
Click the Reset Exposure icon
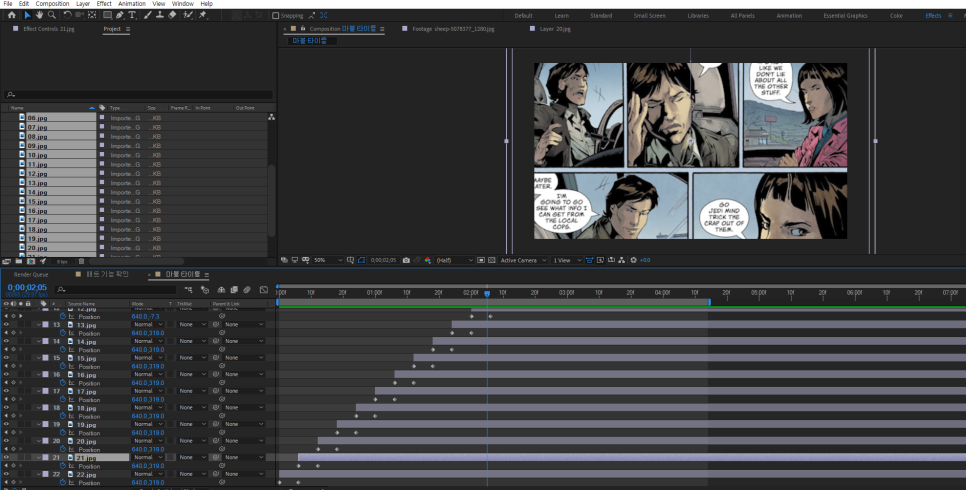click(633, 260)
